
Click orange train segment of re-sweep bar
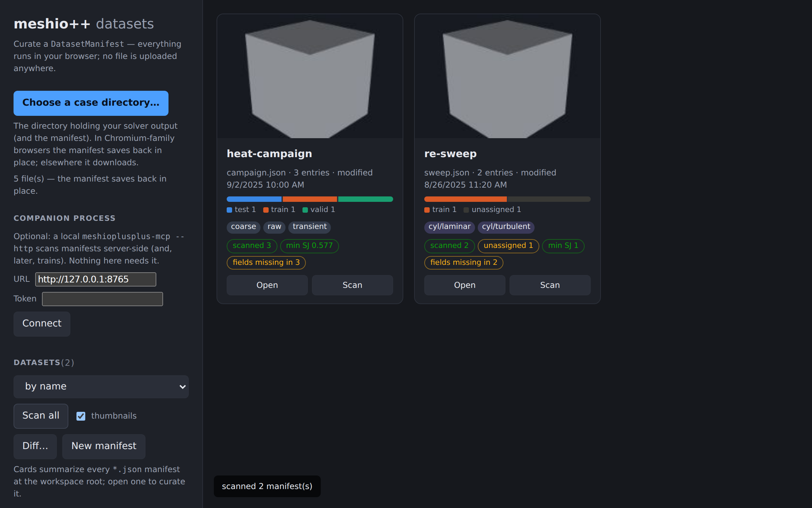tap(466, 199)
